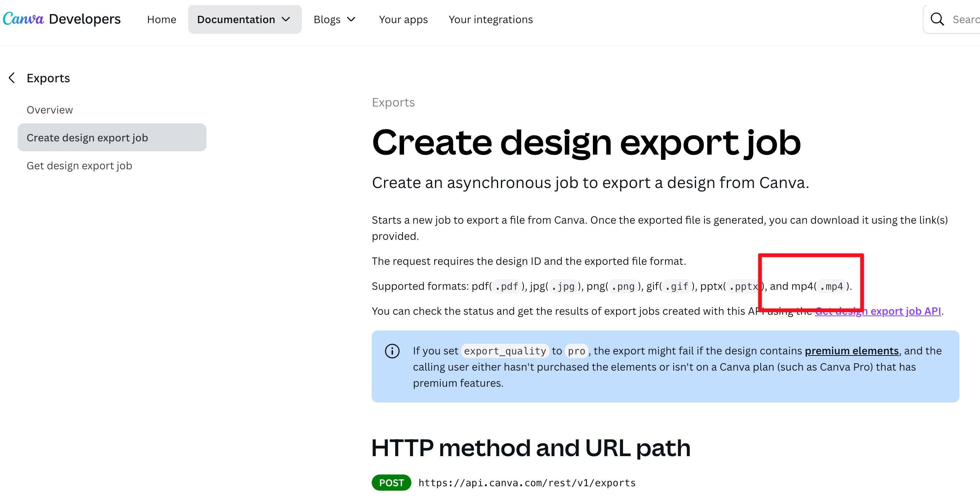Image resolution: width=980 pixels, height=498 pixels.
Task: Click the info icon in the blue notice
Action: [x=392, y=351]
